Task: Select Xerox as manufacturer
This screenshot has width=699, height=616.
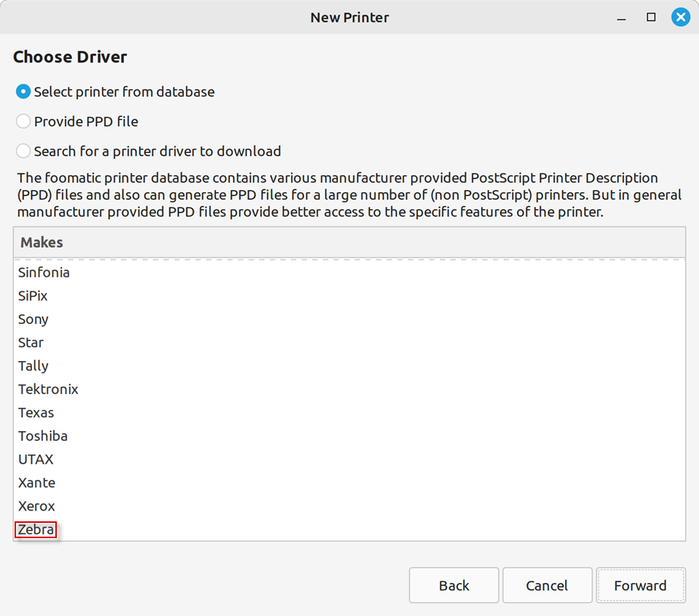Action: tap(36, 505)
